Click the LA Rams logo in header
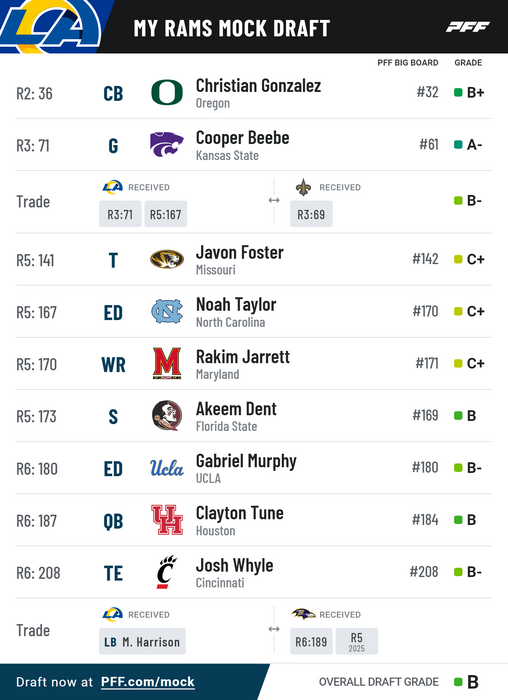This screenshot has width=508, height=700. (50, 26)
